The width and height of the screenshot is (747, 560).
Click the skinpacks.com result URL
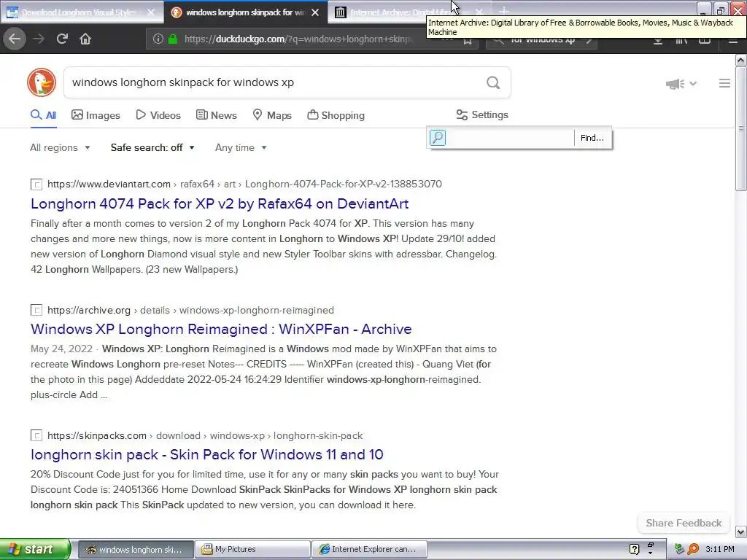pos(205,435)
